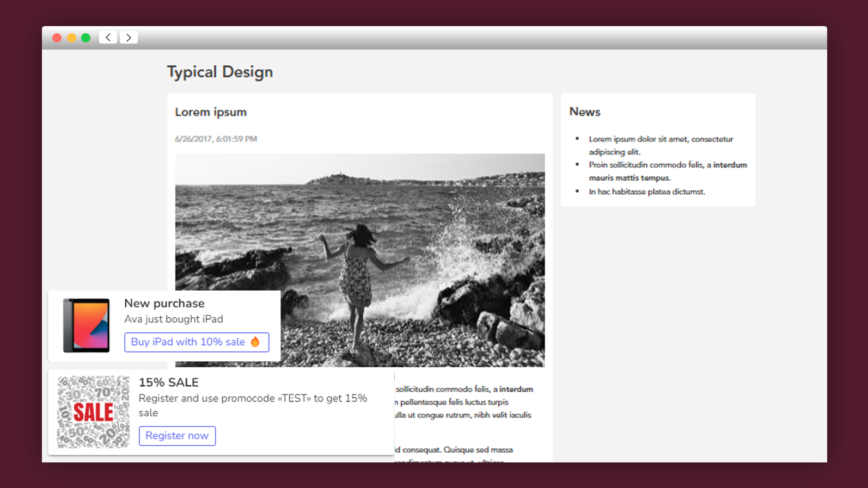
Task: Click the SALE percent promo image
Action: point(93,412)
